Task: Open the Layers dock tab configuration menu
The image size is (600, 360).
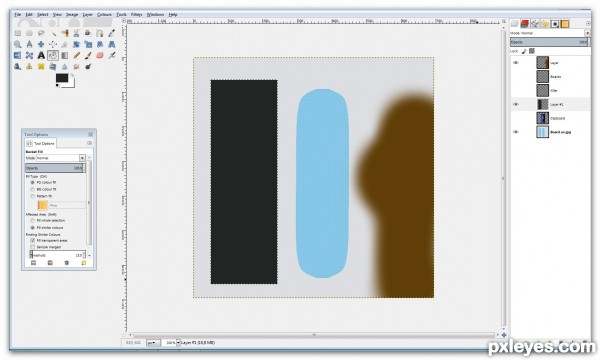Action: point(588,23)
